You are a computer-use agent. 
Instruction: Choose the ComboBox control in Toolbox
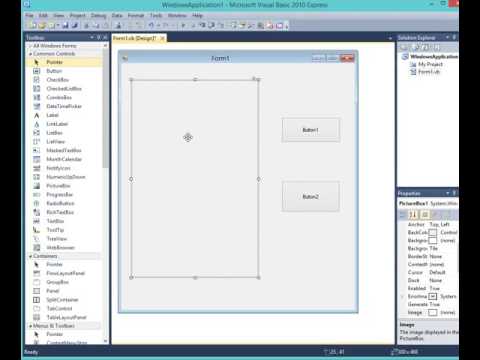[x=63, y=97]
